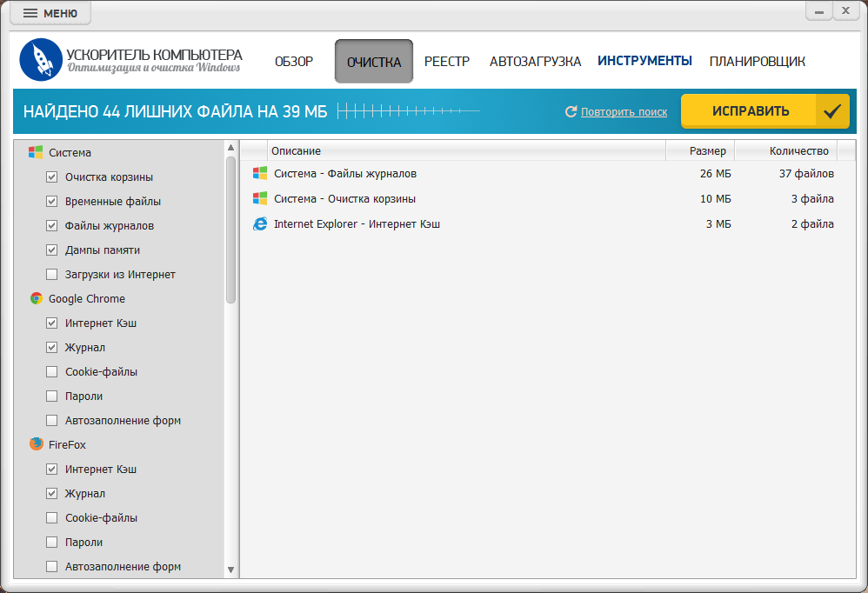Click the Google Chrome icon in sidebar
The width and height of the screenshot is (868, 593).
37,298
